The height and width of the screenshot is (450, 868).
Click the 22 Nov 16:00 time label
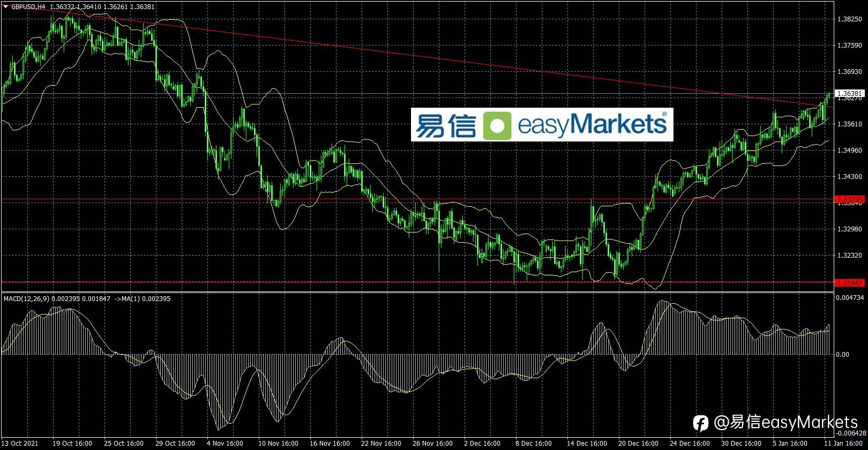381,443
